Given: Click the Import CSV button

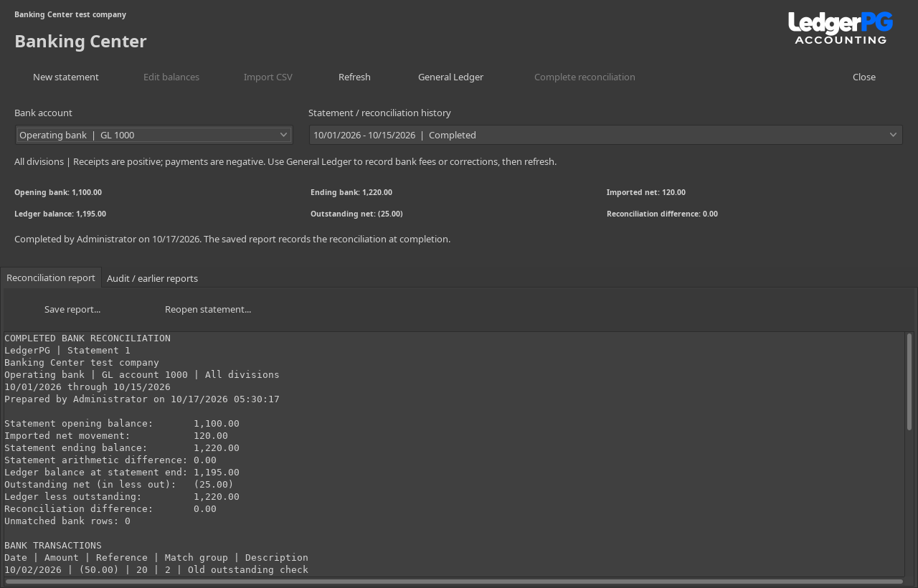Looking at the screenshot, I should (x=268, y=77).
